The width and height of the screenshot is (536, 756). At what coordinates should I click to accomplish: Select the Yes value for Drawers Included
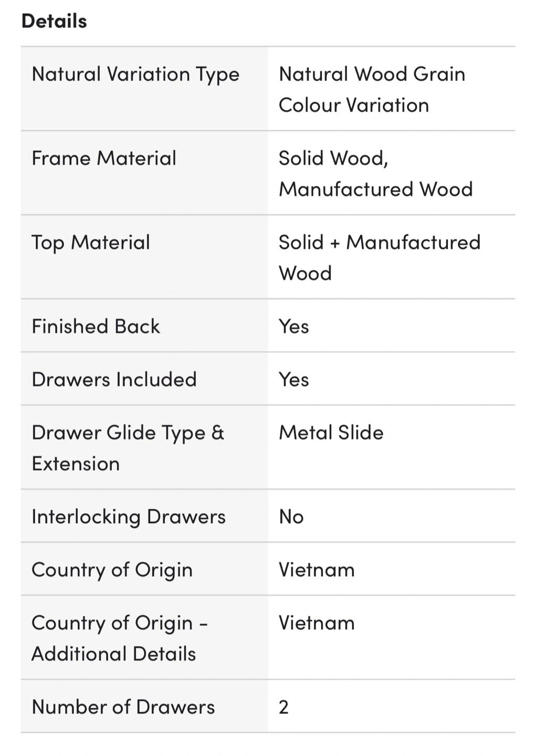point(293,380)
